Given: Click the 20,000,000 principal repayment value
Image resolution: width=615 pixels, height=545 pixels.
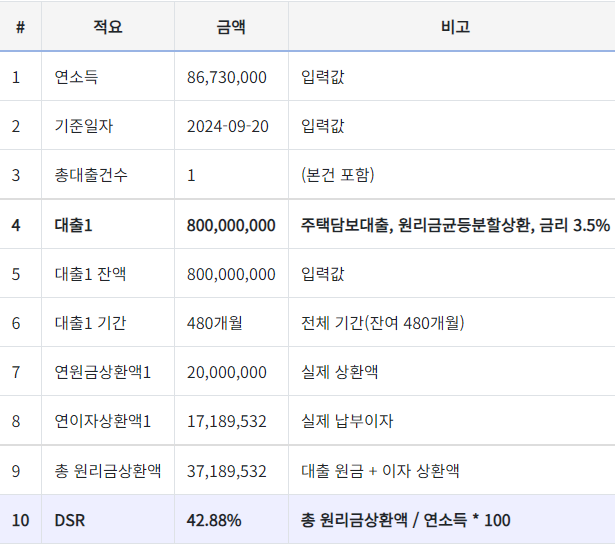Looking at the screenshot, I should (227, 372).
